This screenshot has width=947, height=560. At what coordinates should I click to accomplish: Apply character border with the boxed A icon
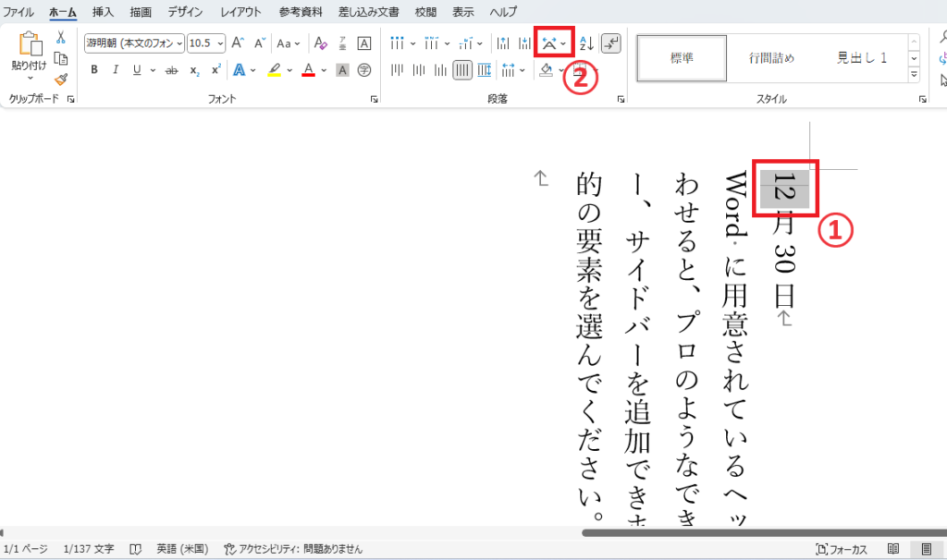(x=364, y=43)
